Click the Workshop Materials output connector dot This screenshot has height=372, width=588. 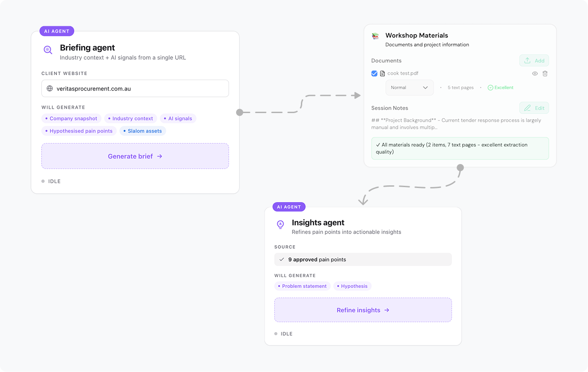[x=460, y=168]
